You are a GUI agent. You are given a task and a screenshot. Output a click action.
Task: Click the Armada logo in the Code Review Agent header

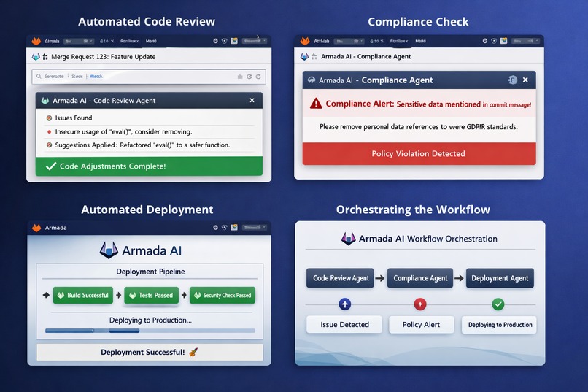45,101
